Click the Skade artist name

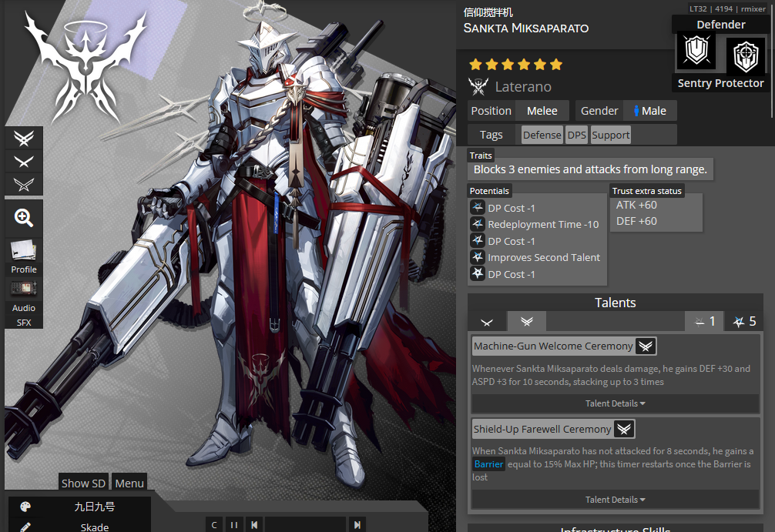(95, 527)
